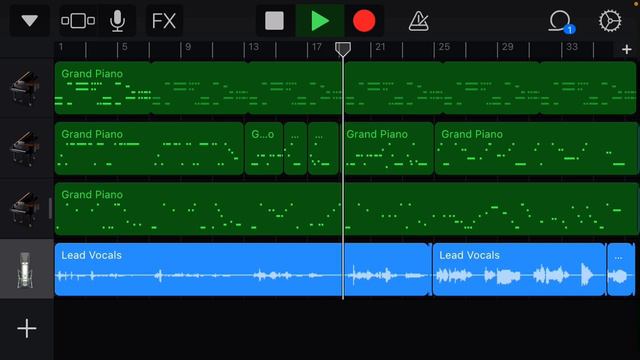
Task: Click bar 17 on the timeline ruler
Action: pos(317,47)
